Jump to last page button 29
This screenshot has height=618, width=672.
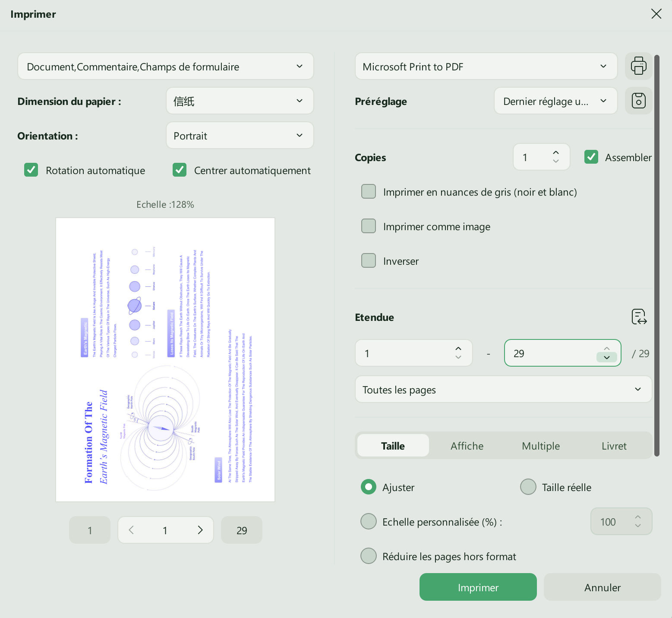coord(242,530)
